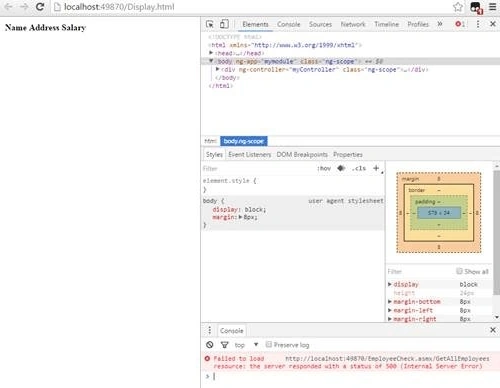Click the scrollbar down arrow in computed pane

497,317
